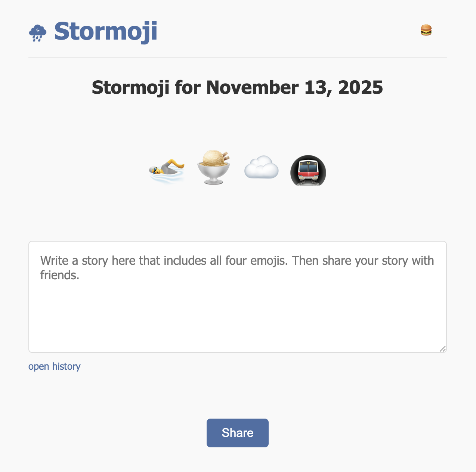Open history of past stories
Screen dimensions: 476x472
tap(55, 367)
